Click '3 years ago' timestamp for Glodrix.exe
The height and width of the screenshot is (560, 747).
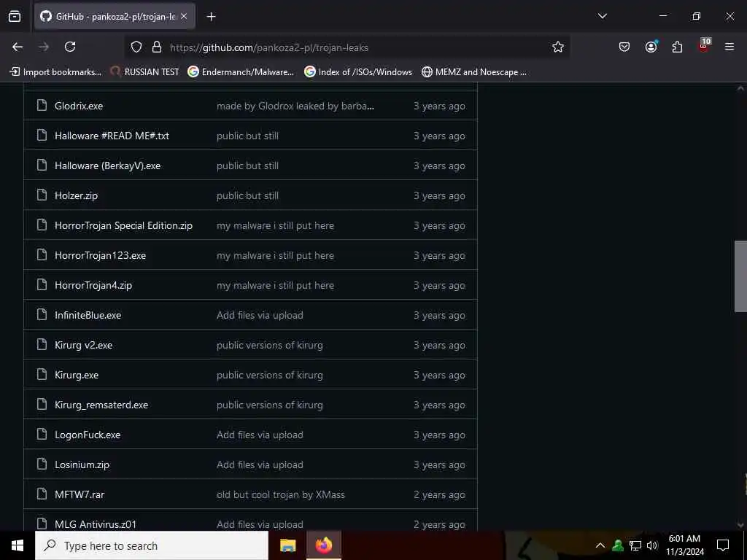[x=439, y=106]
